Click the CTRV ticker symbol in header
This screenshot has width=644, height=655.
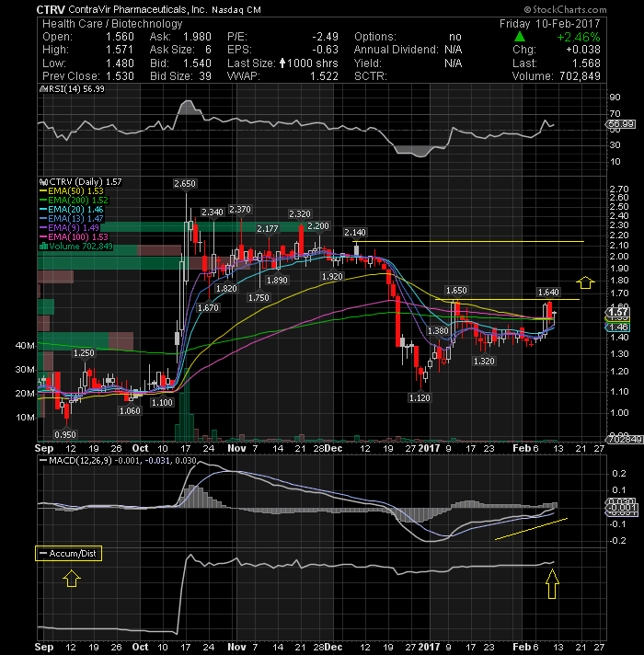[x=51, y=9]
